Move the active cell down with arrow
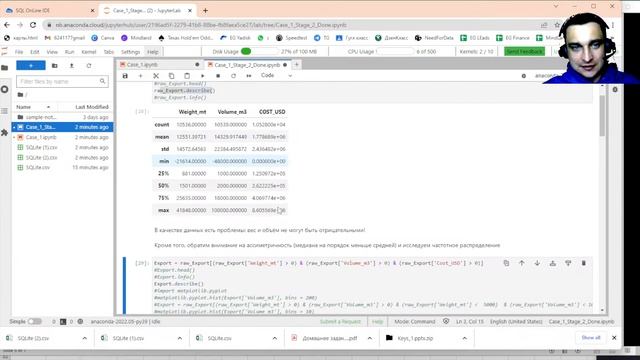 click(537, 263)
